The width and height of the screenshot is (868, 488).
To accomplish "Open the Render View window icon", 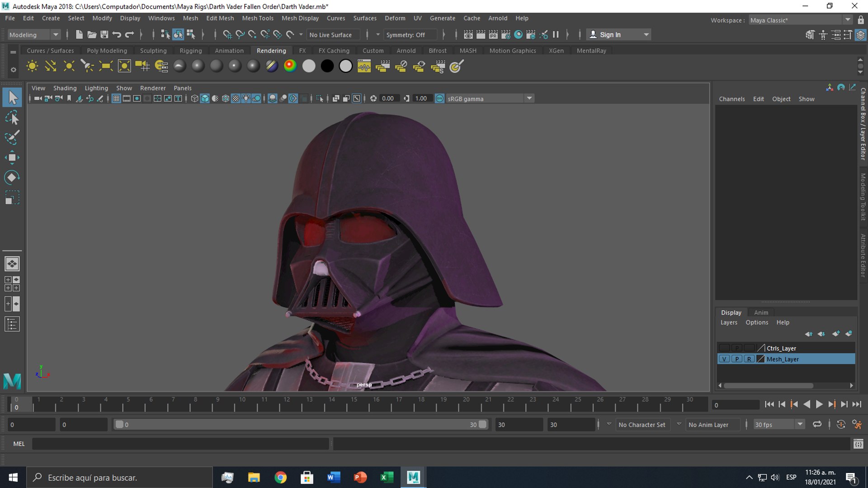I will 468,34.
